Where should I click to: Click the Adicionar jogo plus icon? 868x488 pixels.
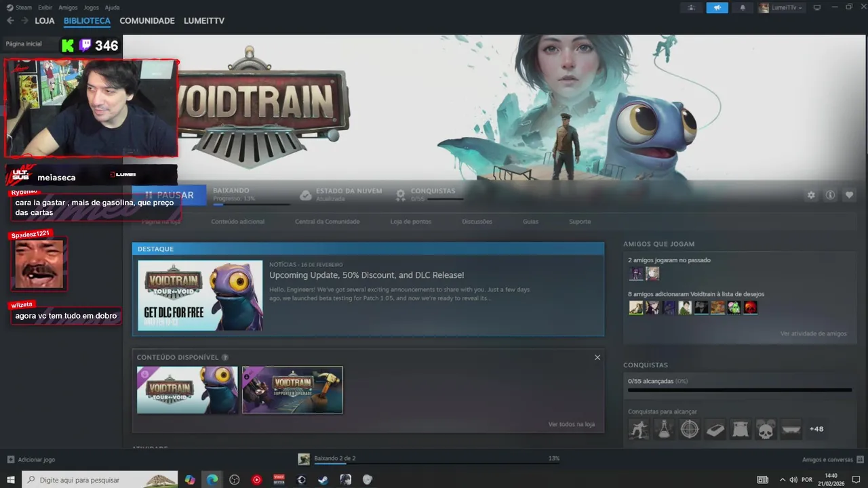[x=10, y=460]
